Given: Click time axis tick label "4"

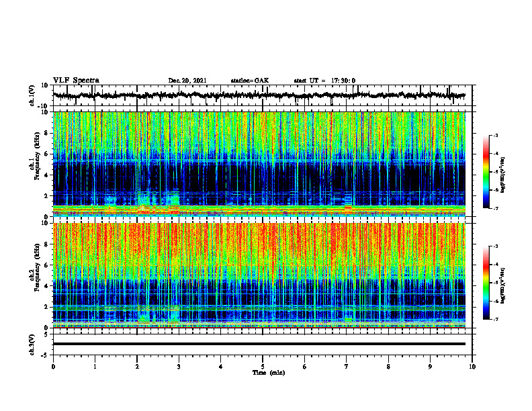Looking at the screenshot, I should 221,367.
